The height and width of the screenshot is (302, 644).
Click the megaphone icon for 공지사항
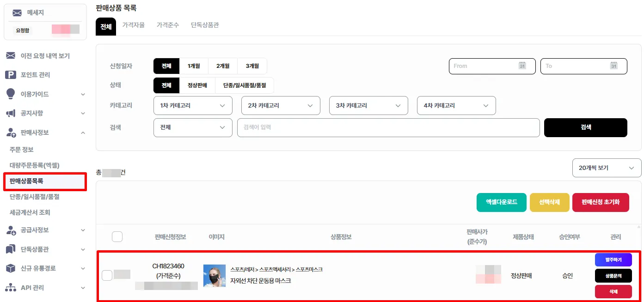11,113
